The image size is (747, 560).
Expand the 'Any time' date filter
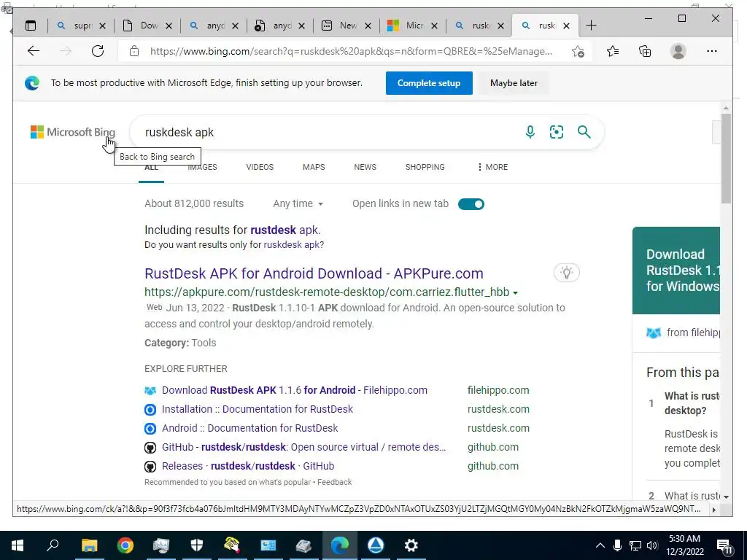(x=298, y=204)
